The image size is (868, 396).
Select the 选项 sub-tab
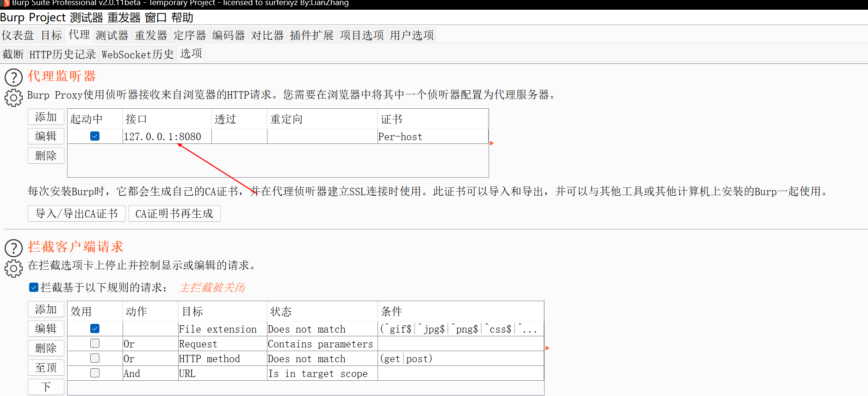coord(191,54)
